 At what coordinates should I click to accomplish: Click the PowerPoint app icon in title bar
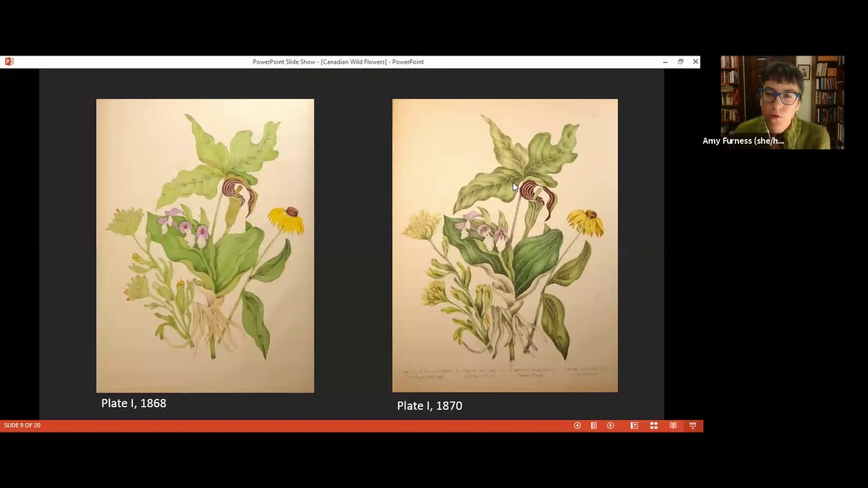click(9, 62)
